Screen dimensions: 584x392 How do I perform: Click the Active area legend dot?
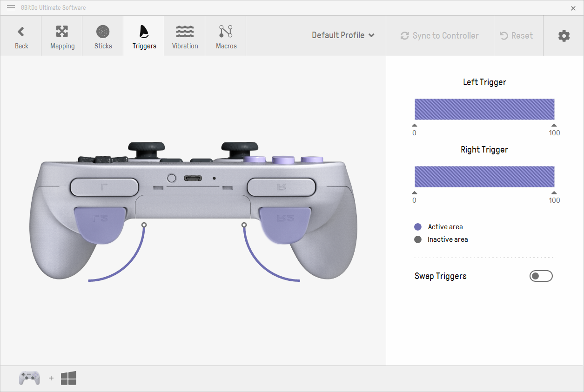coord(418,227)
